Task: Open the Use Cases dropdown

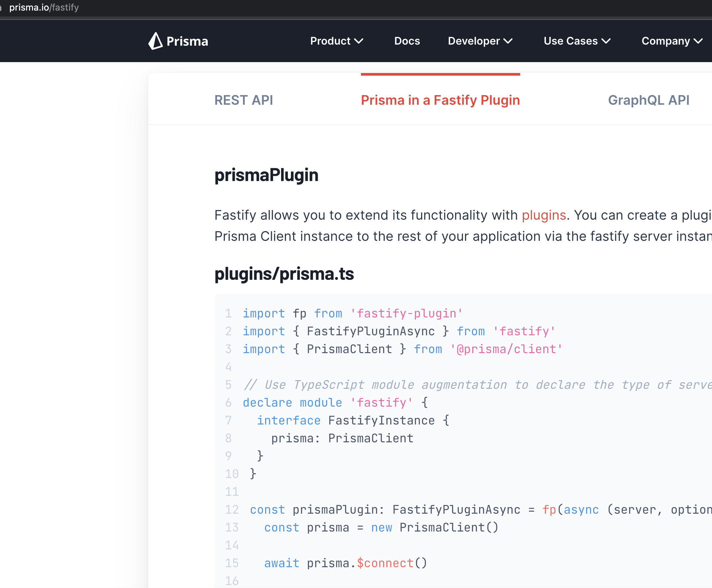Action: click(570, 41)
